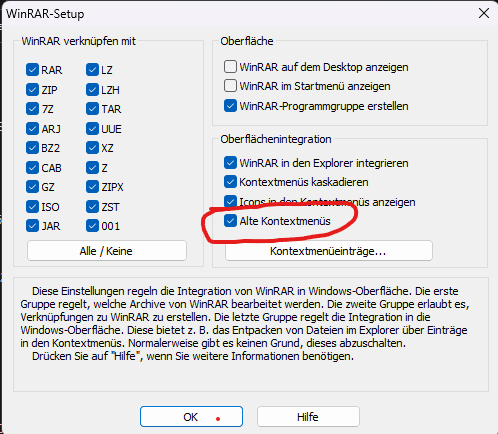Close the WinRAR-Setup dialog window
This screenshot has width=498, height=434.
click(484, 13)
